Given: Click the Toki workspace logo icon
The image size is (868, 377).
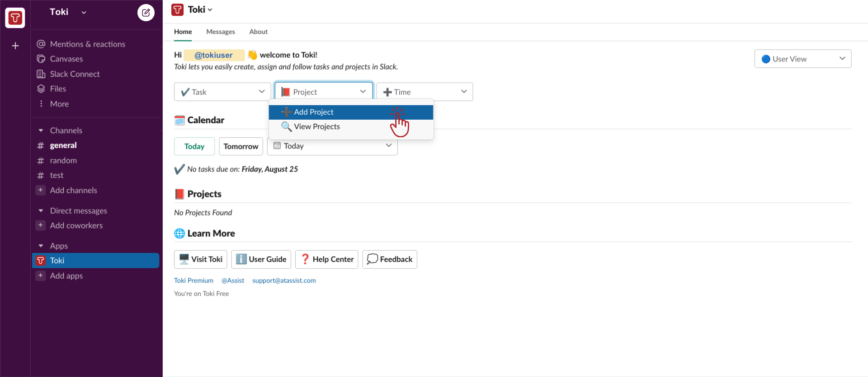Looking at the screenshot, I should tap(15, 18).
